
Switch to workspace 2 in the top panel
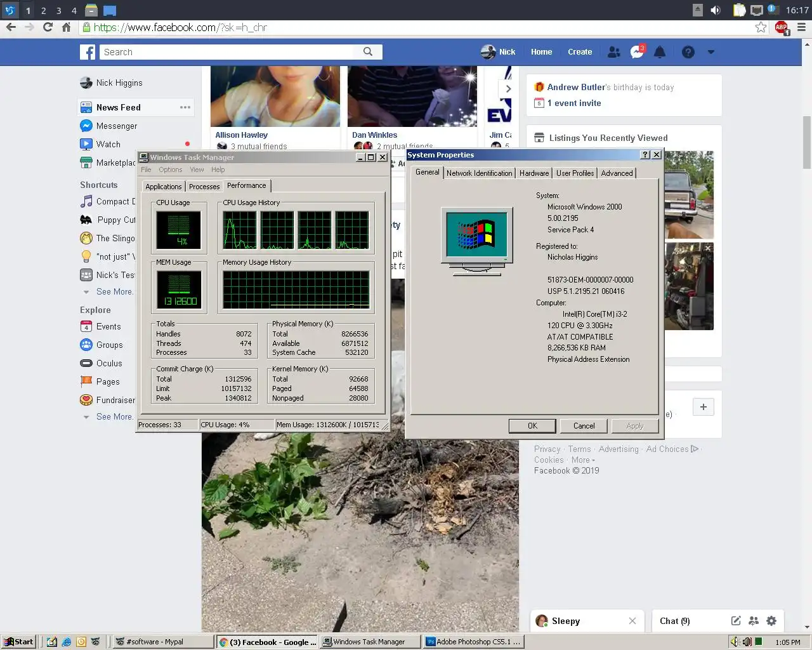pos(43,10)
